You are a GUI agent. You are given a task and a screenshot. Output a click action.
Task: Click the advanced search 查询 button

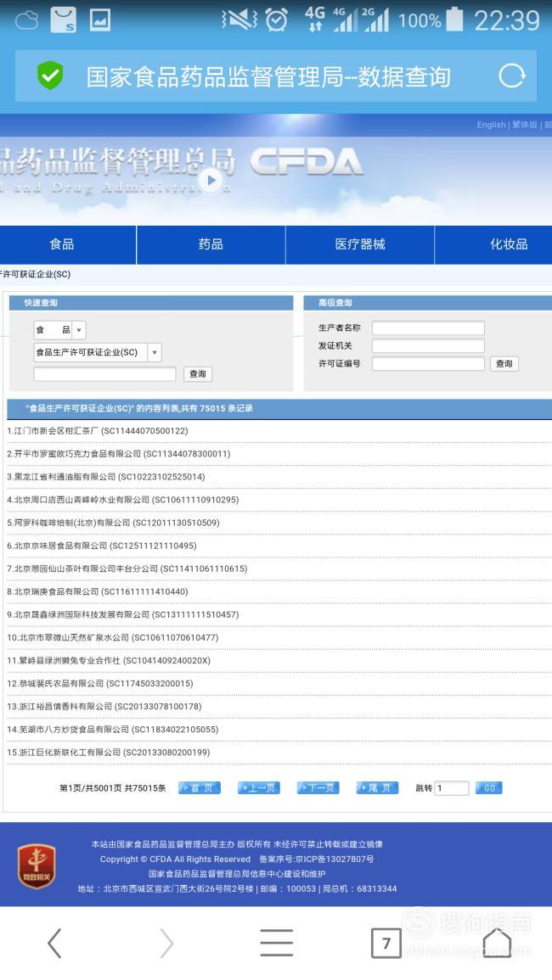coord(504,364)
